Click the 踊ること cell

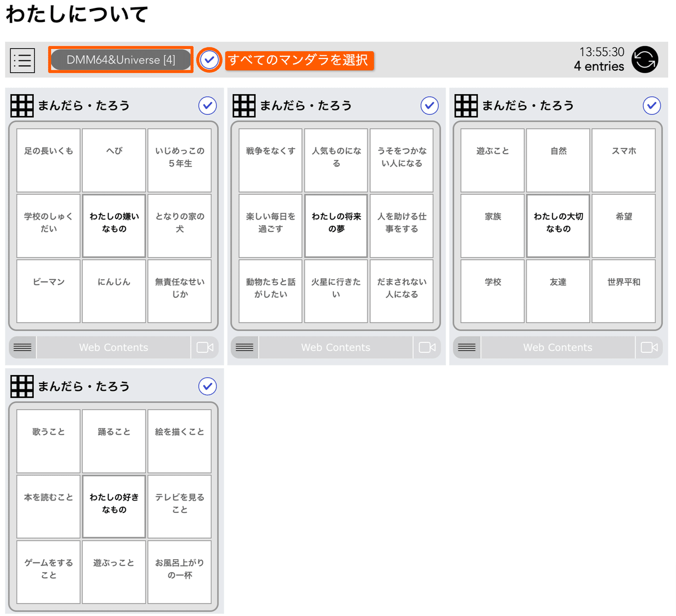pyautogui.click(x=114, y=441)
